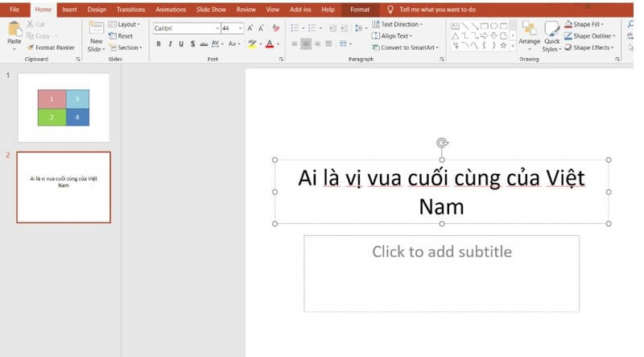Click the Cut scissors command
The image size is (644, 357).
pyautogui.click(x=35, y=24)
